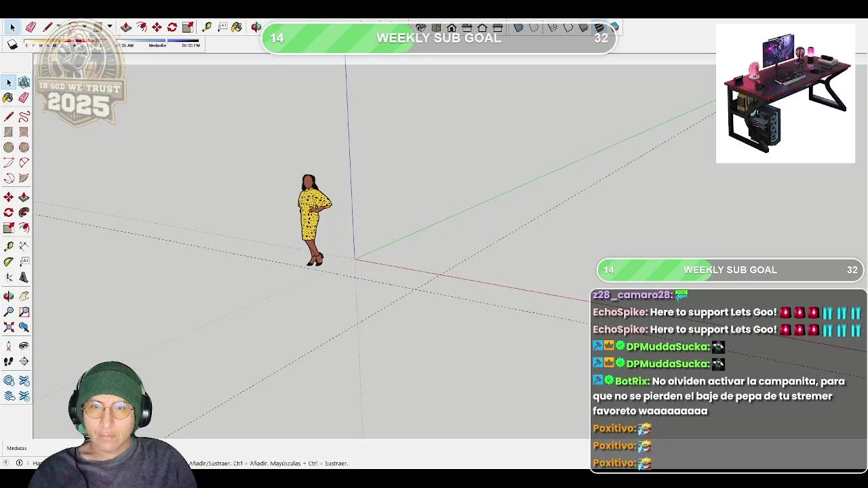Viewport: 868px width, 488px height.
Task: Click the Previous view tool
Action: (24, 327)
